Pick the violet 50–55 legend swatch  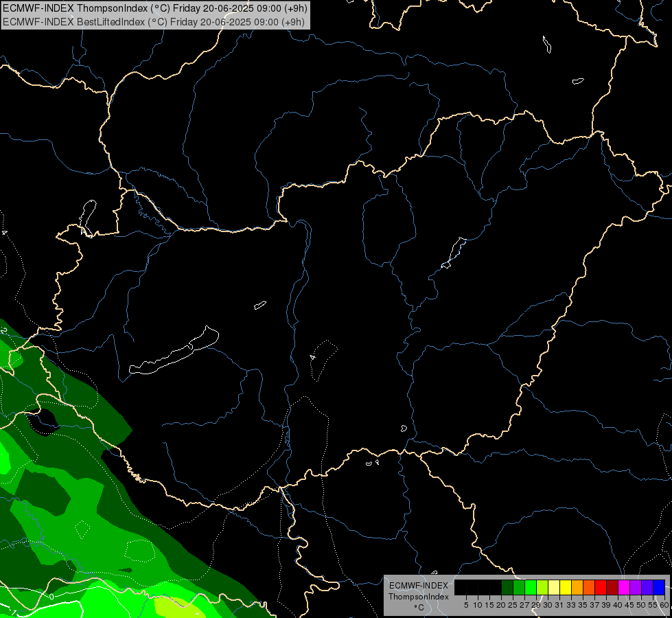[647, 587]
